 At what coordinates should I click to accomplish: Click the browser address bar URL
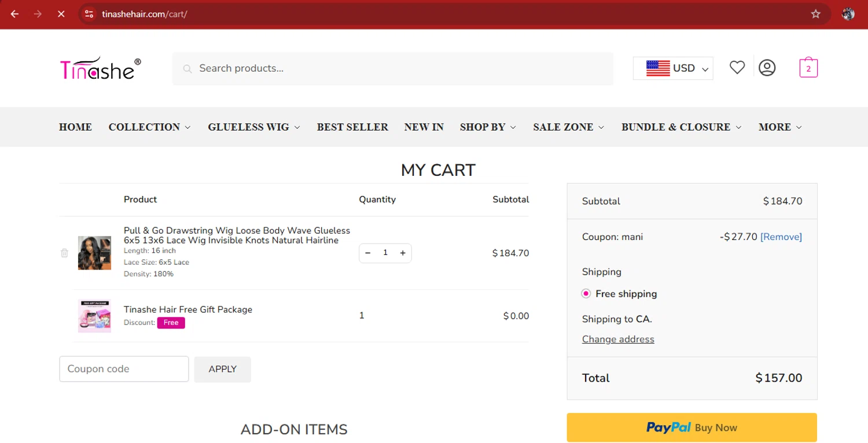pyautogui.click(x=145, y=14)
